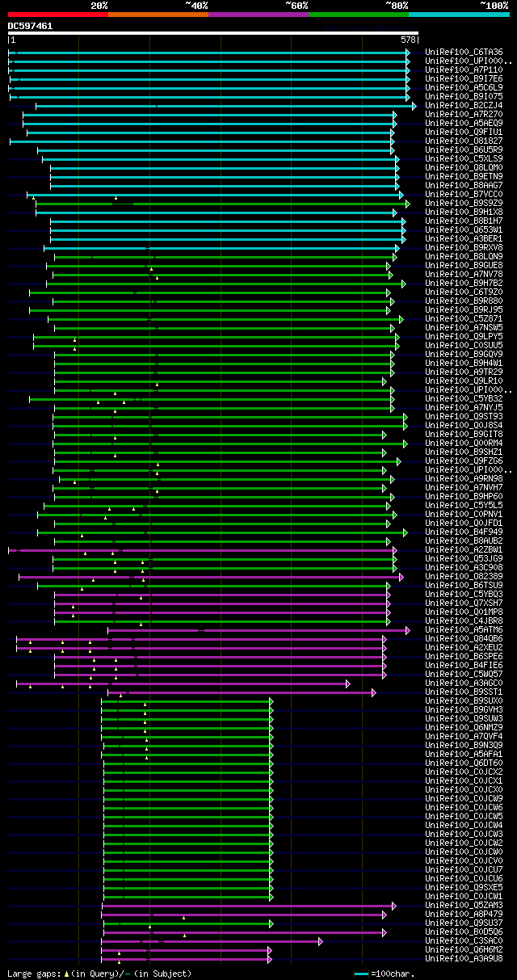Click the UniRef100_B8AAG7 label
The image size is (517, 980).
click(x=464, y=185)
